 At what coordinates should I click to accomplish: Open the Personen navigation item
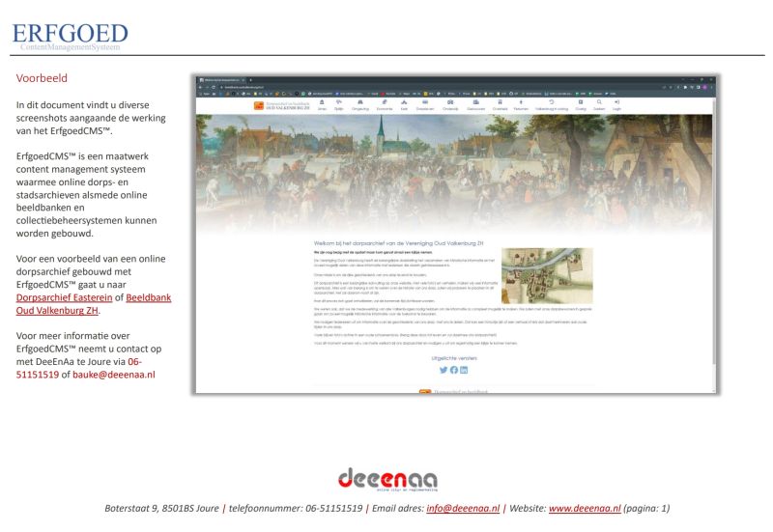tap(521, 105)
